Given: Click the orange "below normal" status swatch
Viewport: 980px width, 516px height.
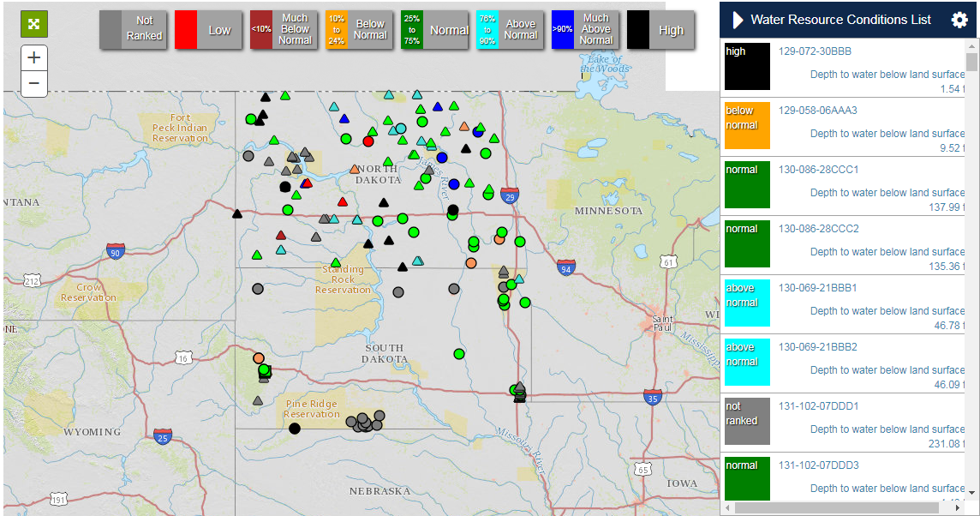Looking at the screenshot, I should point(748,126).
